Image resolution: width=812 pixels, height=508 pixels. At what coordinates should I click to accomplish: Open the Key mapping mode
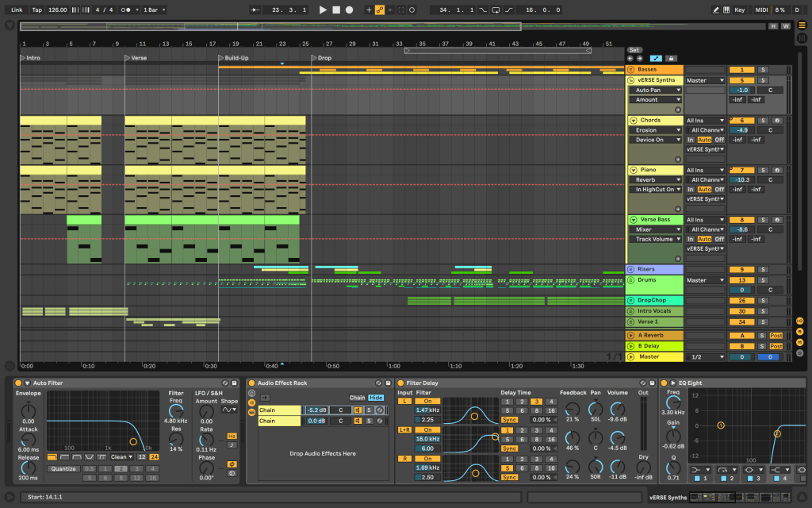pyautogui.click(x=739, y=10)
